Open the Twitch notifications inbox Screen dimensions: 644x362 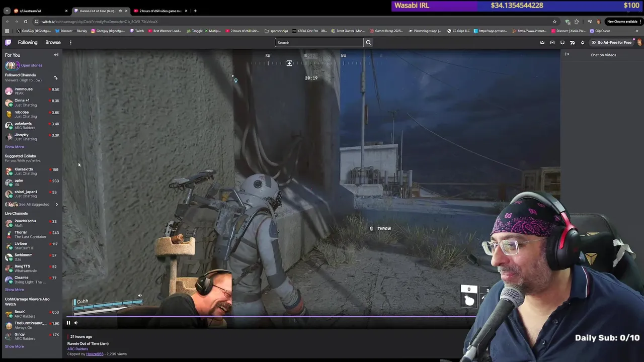click(552, 43)
